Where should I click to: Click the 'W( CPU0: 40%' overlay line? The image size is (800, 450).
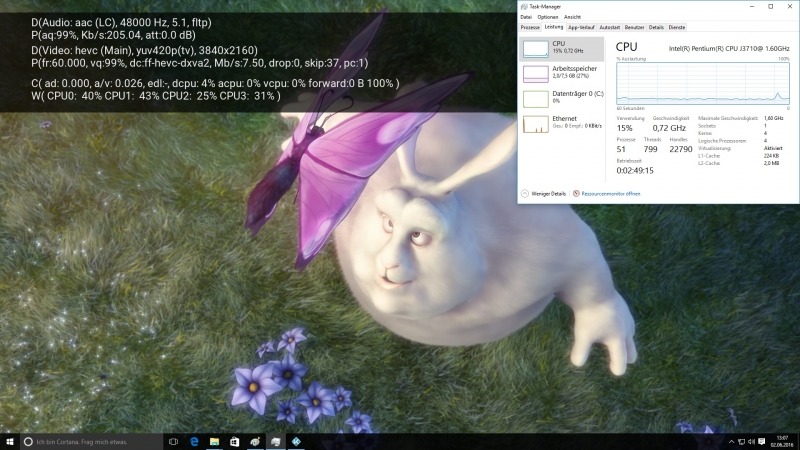[156, 96]
